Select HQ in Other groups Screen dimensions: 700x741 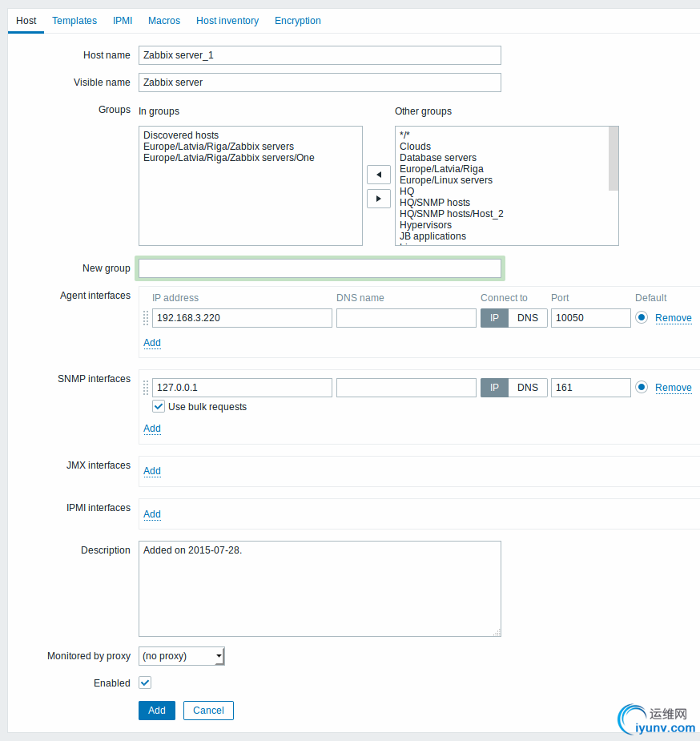pos(407,191)
